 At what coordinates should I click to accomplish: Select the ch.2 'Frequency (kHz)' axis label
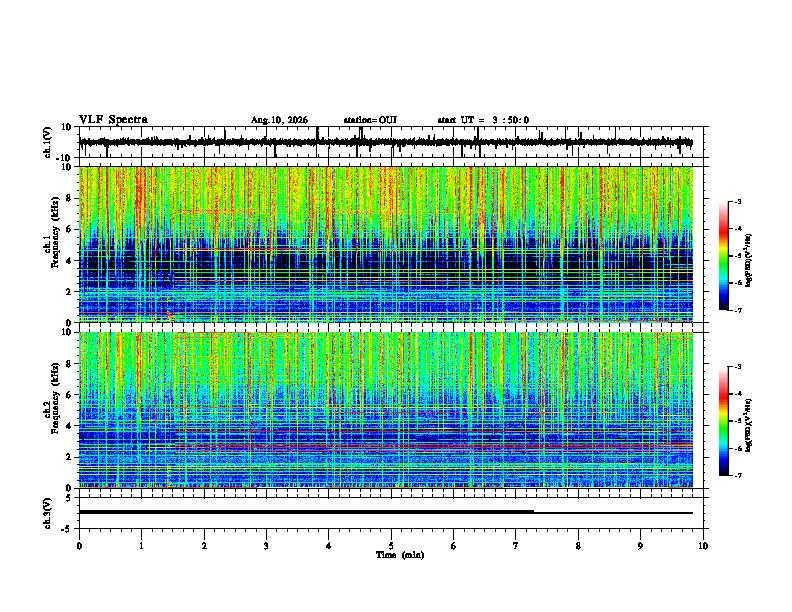[x=55, y=398]
